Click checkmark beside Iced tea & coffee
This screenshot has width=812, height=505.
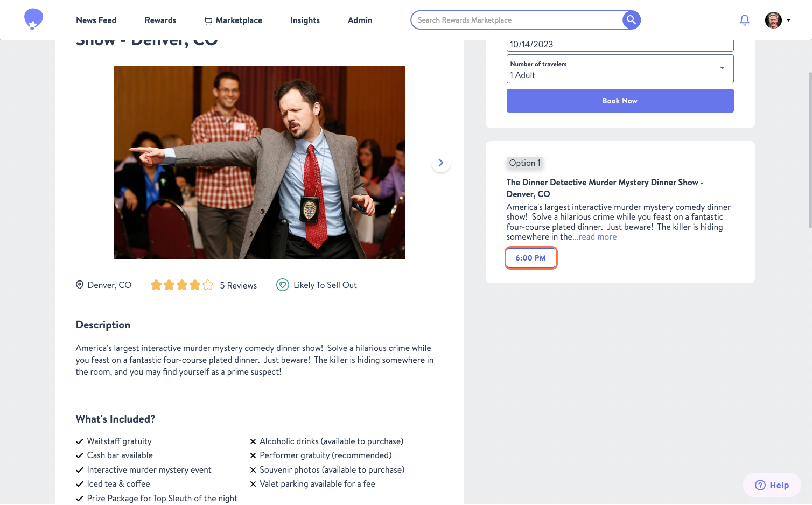[80, 484]
